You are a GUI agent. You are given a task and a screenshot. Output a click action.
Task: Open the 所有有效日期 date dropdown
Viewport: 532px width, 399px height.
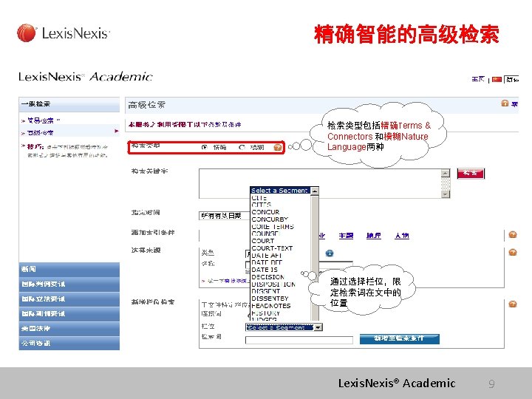225,216
